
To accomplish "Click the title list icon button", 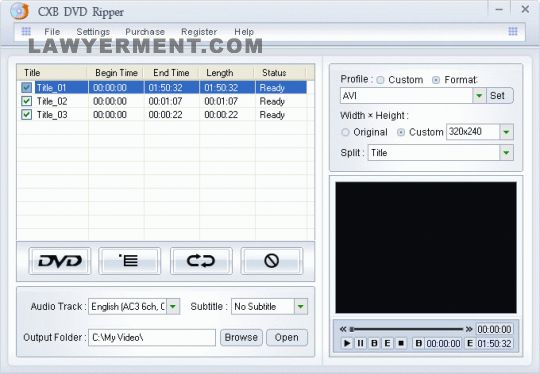I will pos(129,261).
